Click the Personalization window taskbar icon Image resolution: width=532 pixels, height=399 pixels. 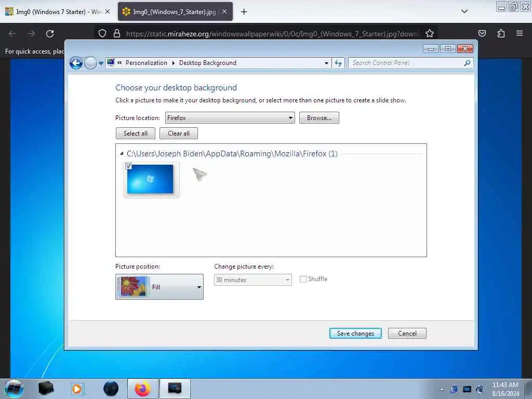(x=175, y=389)
